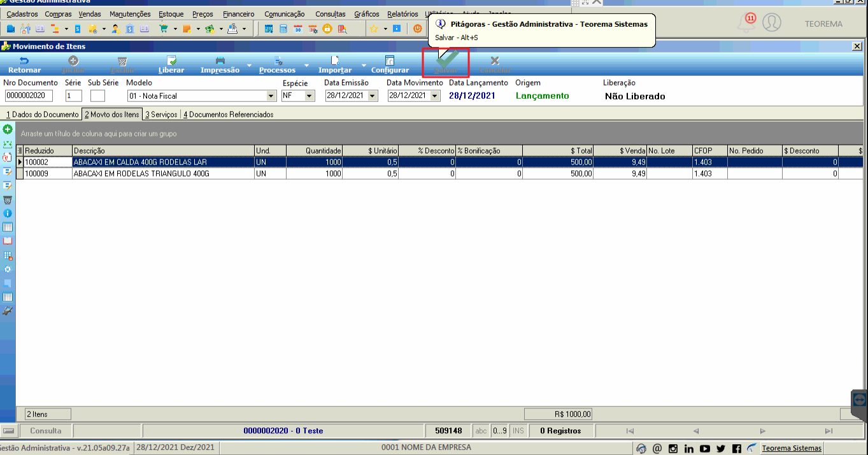Click the calculator icon in top toolbar
Viewport: 868px width, 455px height.
point(283,29)
